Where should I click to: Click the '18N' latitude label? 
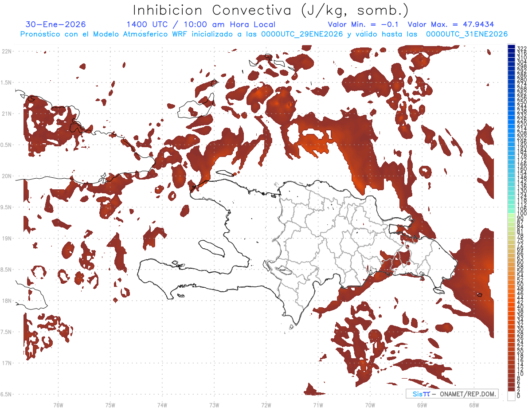coord(6,301)
